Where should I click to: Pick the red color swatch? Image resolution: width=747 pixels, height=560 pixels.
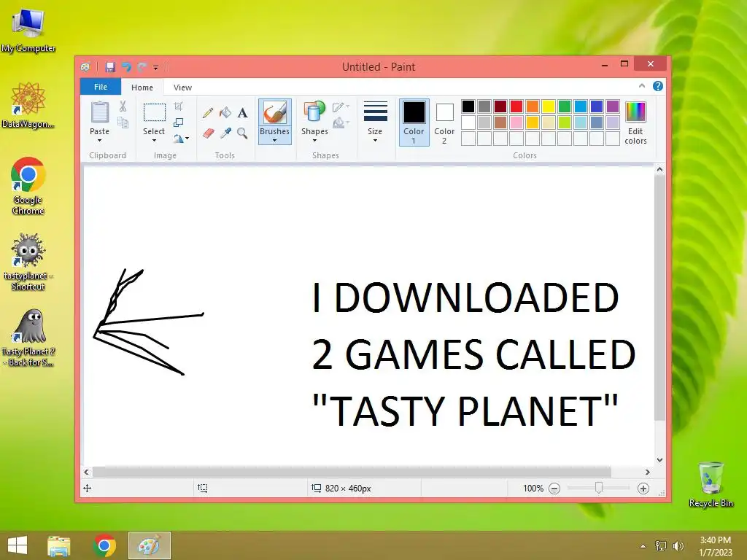516,106
